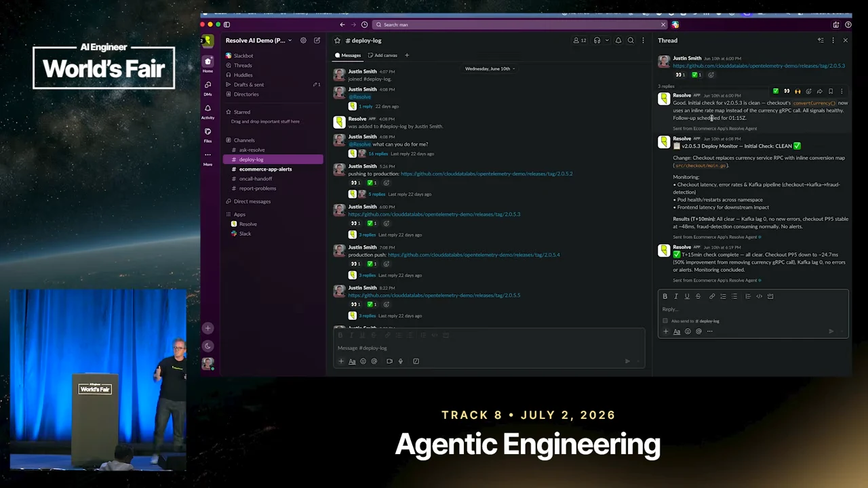Forward the hovered Resolve thread reply
Image resolution: width=868 pixels, height=488 pixels.
point(819,91)
